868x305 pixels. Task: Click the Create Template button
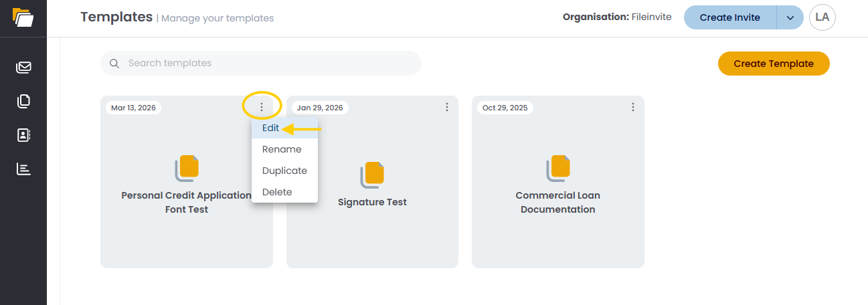click(773, 64)
